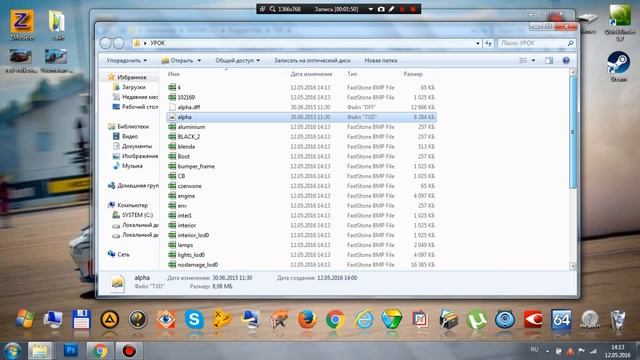Go back using Explorer back arrow
The height and width of the screenshot is (360, 640).
click(x=105, y=43)
